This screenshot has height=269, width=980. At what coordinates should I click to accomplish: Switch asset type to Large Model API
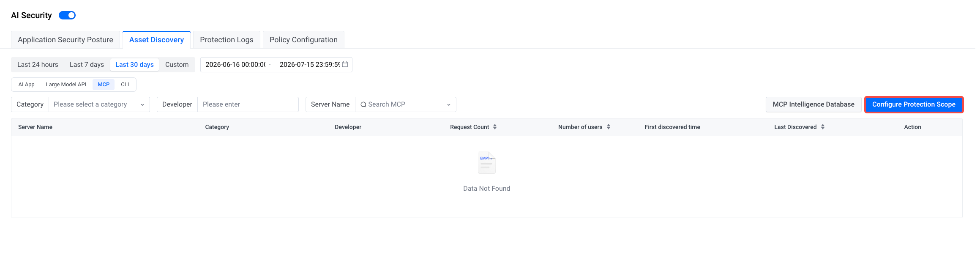66,85
